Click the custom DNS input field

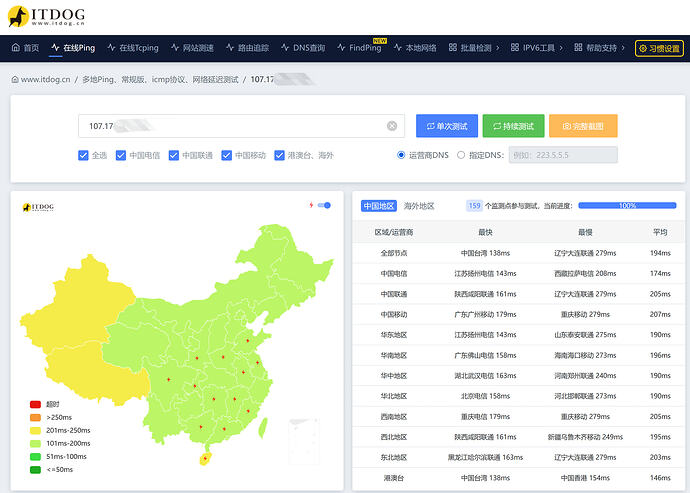coord(563,155)
